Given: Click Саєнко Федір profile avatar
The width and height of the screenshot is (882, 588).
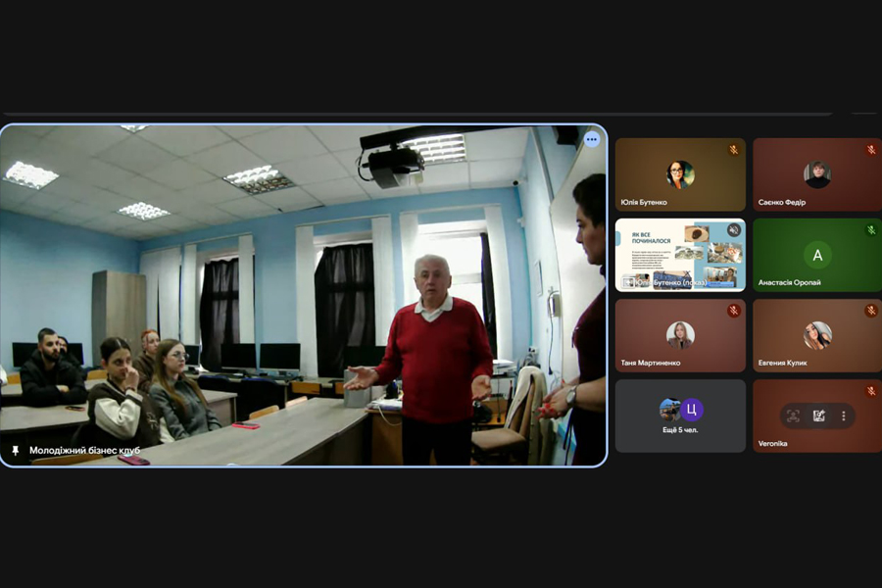Looking at the screenshot, I should click(817, 174).
